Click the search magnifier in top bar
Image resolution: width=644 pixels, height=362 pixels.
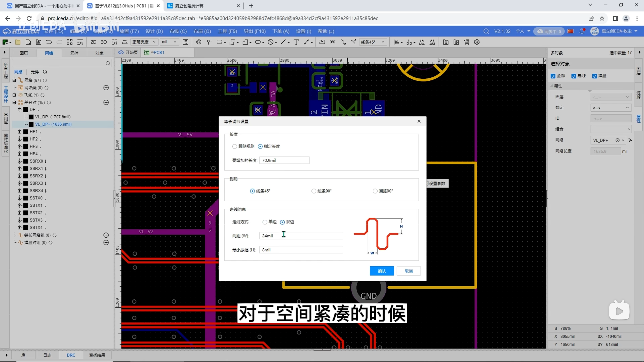click(x=486, y=31)
